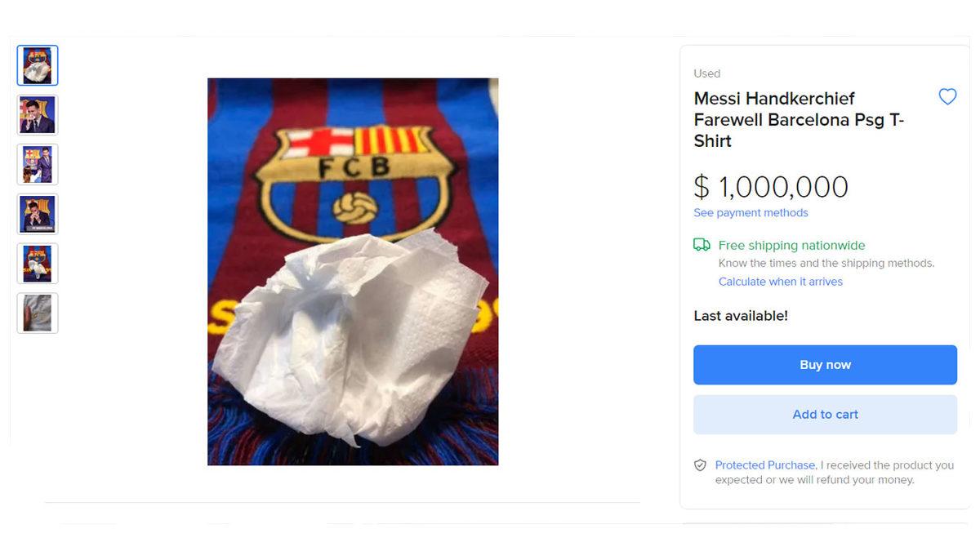Click the product title text
Screen dimensions: 980x551
click(x=799, y=119)
